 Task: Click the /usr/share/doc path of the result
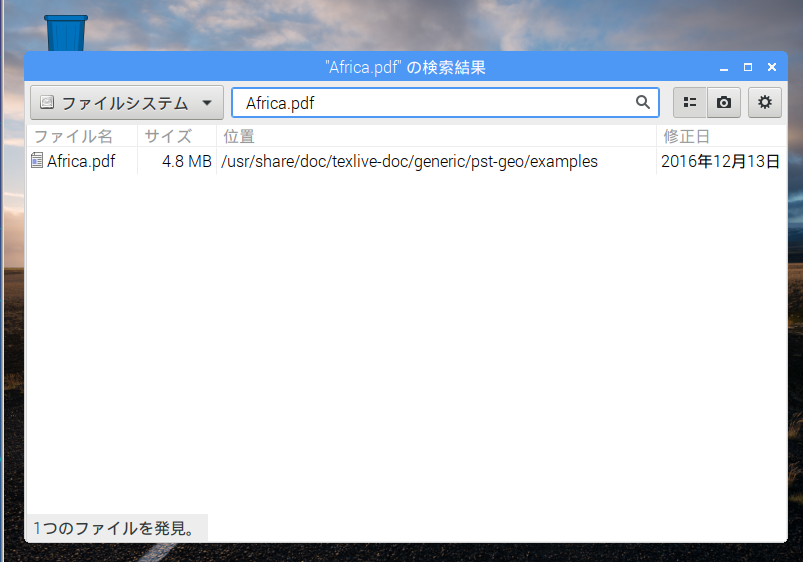click(409, 161)
